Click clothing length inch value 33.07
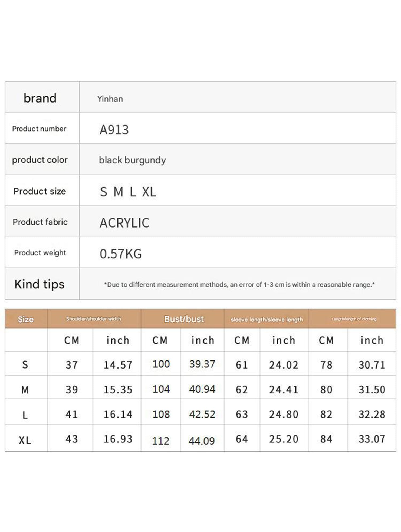 point(372,439)
